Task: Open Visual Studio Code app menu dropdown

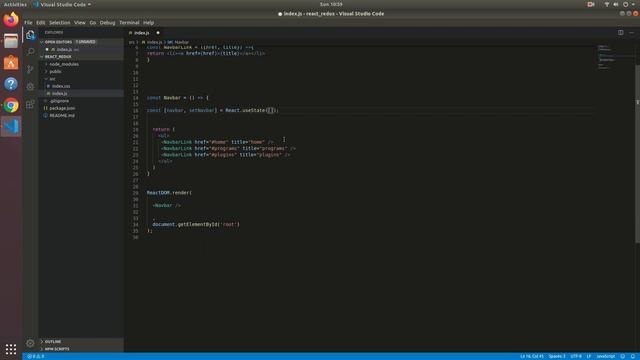Action: pyautogui.click(x=62, y=4)
